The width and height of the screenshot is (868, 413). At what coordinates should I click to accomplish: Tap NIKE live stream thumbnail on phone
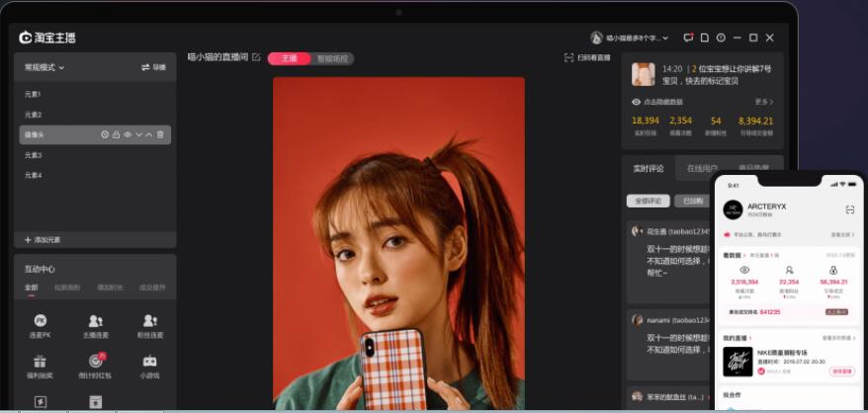[738, 362]
